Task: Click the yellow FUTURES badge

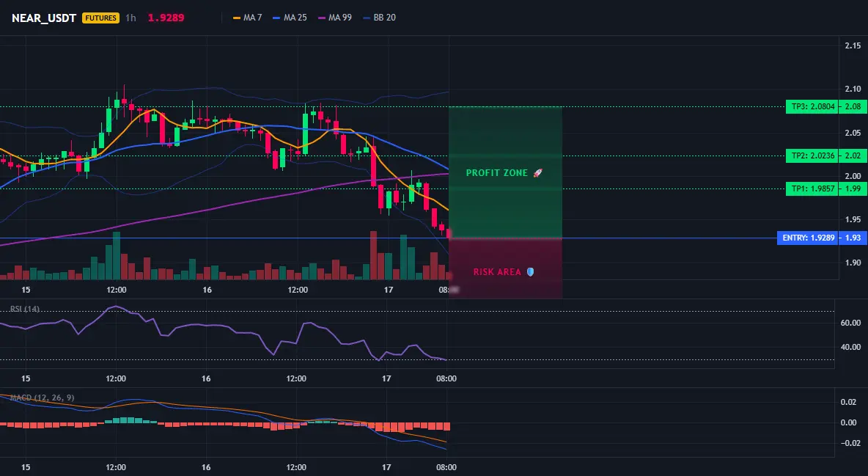Action: tap(100, 18)
